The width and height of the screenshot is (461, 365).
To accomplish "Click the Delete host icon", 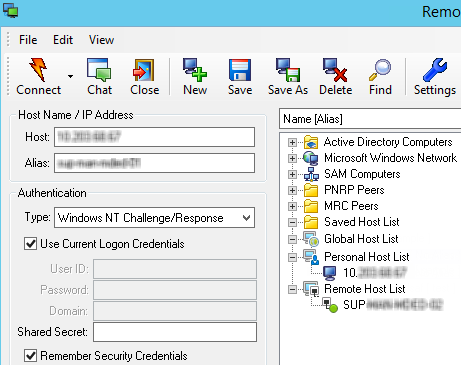I will [x=335, y=70].
